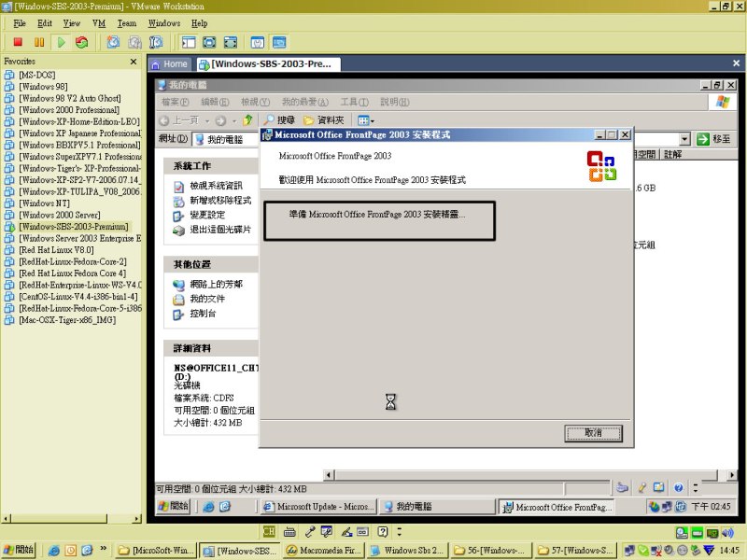Open the view mode dropdown in guest

click(366, 120)
